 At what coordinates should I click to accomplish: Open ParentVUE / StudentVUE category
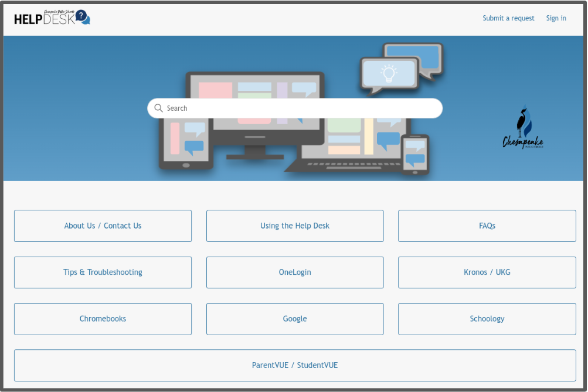click(x=295, y=366)
